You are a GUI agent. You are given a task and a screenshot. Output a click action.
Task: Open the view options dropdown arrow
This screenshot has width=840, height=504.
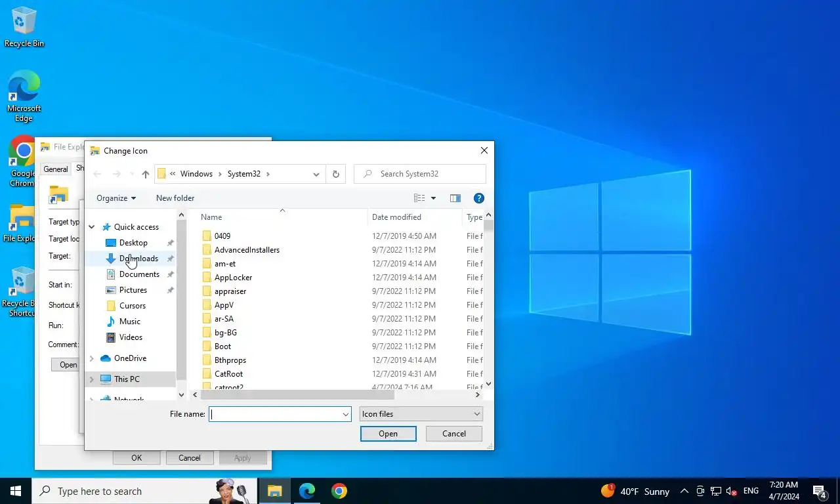(x=433, y=198)
